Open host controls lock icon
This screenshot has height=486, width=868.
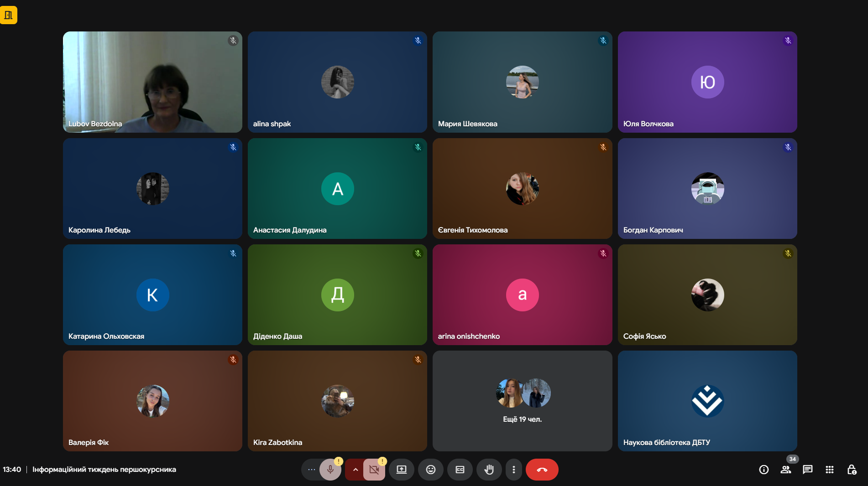point(851,470)
